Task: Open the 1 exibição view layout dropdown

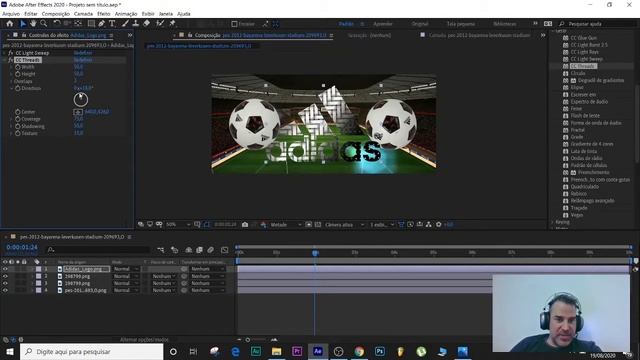Action: tap(382, 224)
